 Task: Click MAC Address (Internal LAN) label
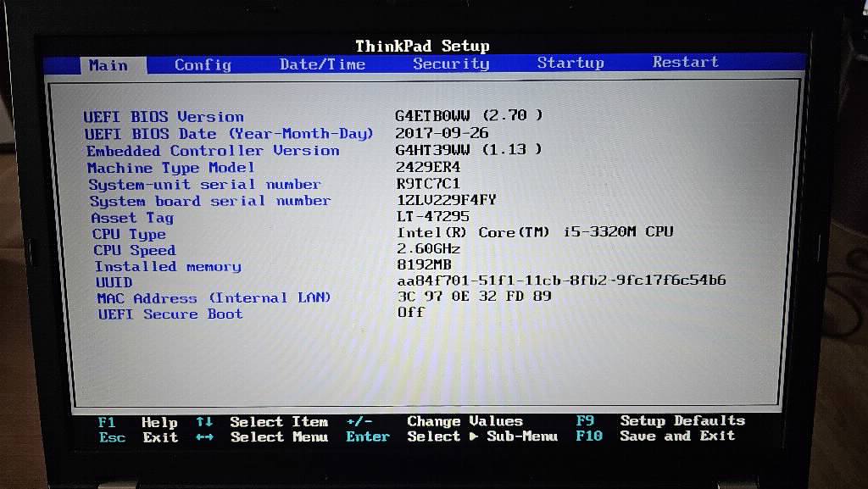pos(214,298)
